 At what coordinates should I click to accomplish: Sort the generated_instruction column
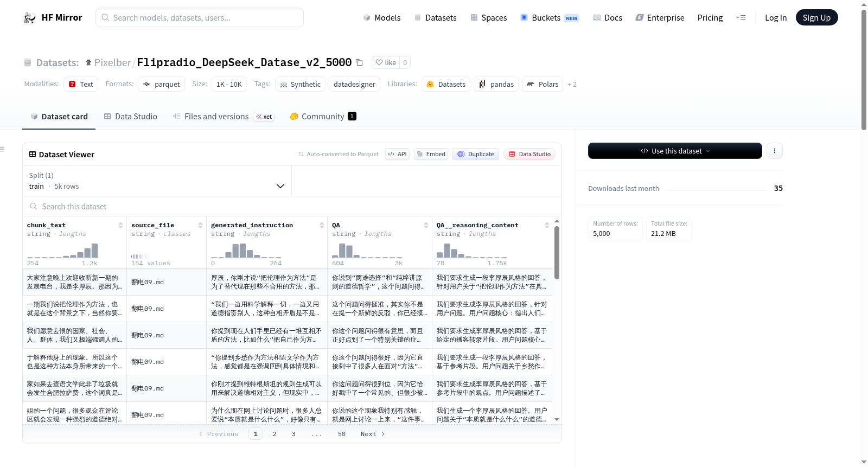pos(322,225)
